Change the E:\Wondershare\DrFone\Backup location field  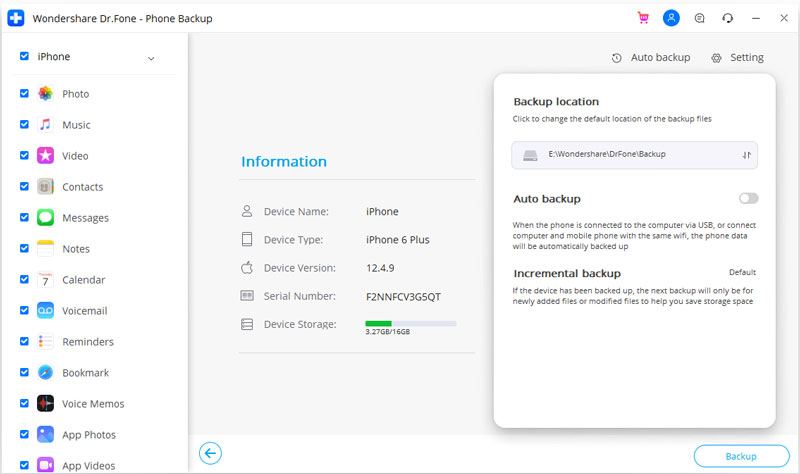(x=634, y=155)
